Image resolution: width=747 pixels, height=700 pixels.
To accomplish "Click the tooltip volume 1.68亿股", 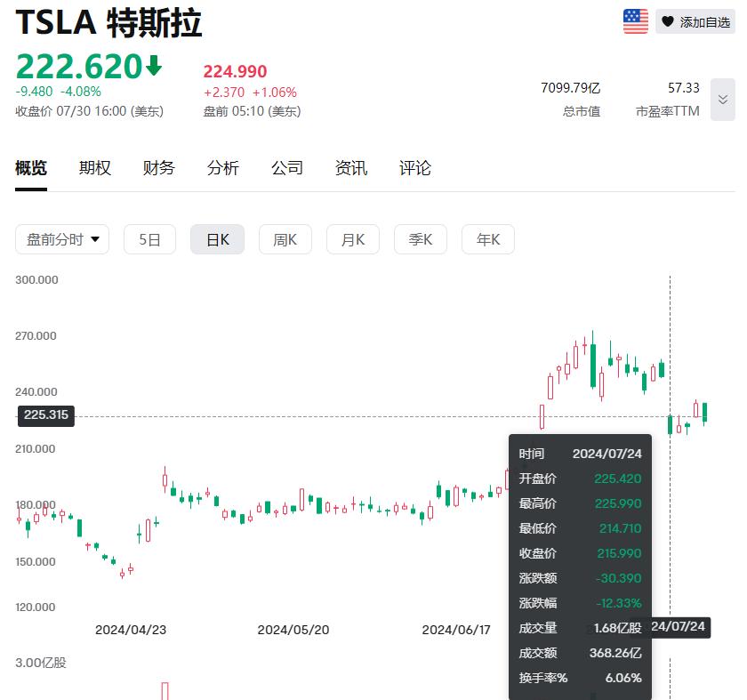I will (617, 628).
